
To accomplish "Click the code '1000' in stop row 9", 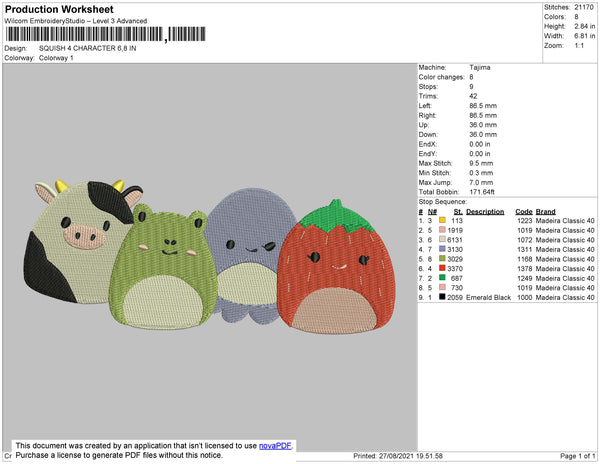I will click(x=525, y=297).
